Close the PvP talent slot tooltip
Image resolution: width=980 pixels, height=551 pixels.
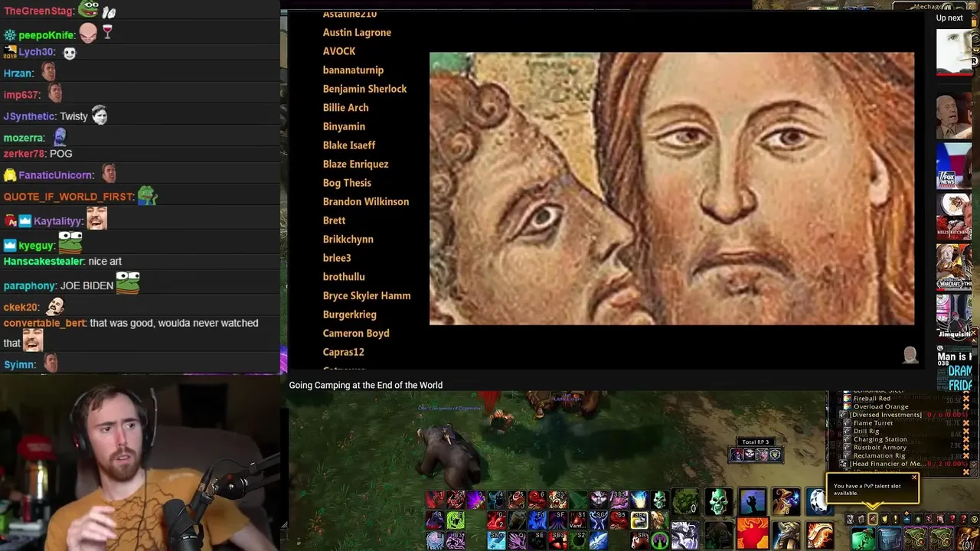coord(914,478)
